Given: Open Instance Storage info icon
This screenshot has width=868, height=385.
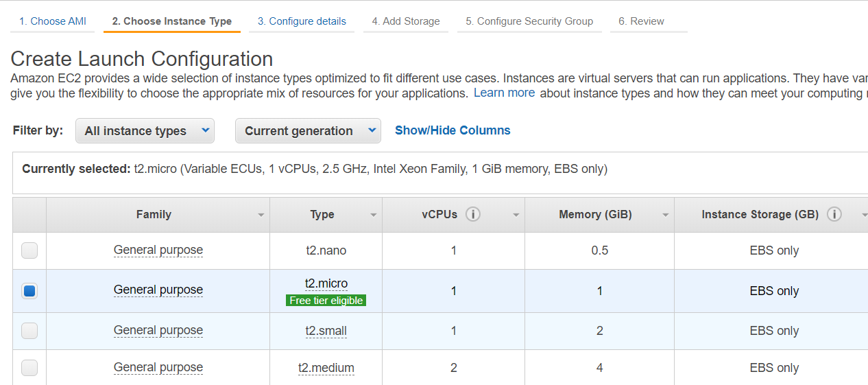Looking at the screenshot, I should coord(834,214).
